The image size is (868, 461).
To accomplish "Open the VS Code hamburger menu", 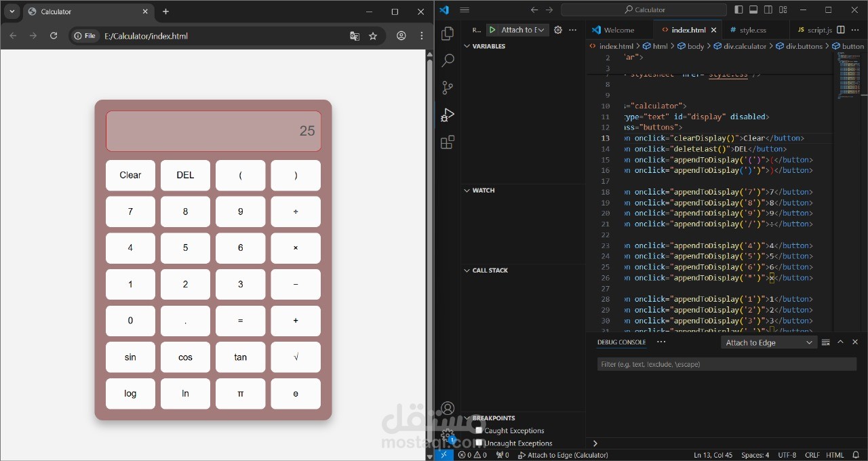I will coord(465,9).
